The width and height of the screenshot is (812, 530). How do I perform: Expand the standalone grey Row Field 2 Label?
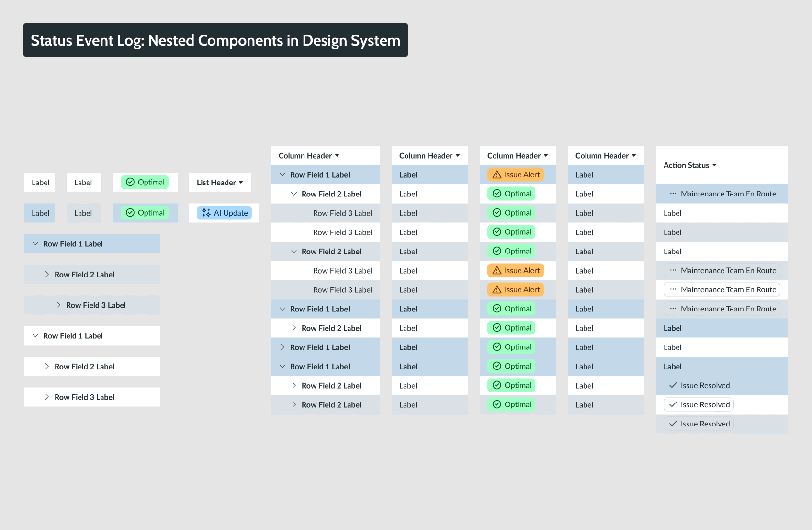pyautogui.click(x=47, y=275)
